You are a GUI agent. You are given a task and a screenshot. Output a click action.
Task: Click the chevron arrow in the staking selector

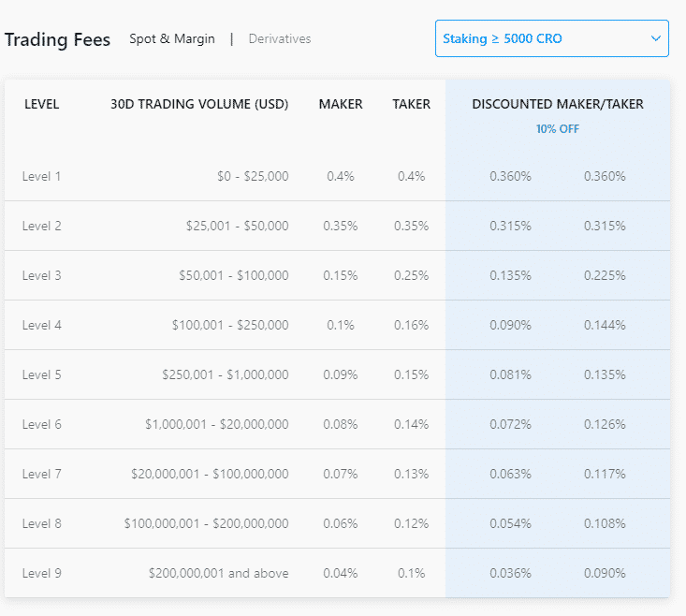pos(655,38)
